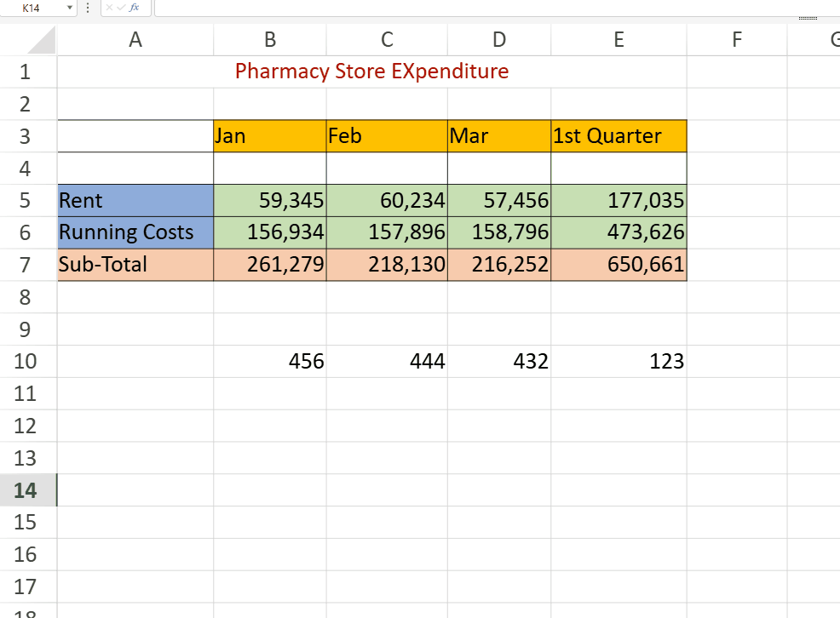The image size is (840, 618).
Task: Select row 7 header
Action: (26, 265)
